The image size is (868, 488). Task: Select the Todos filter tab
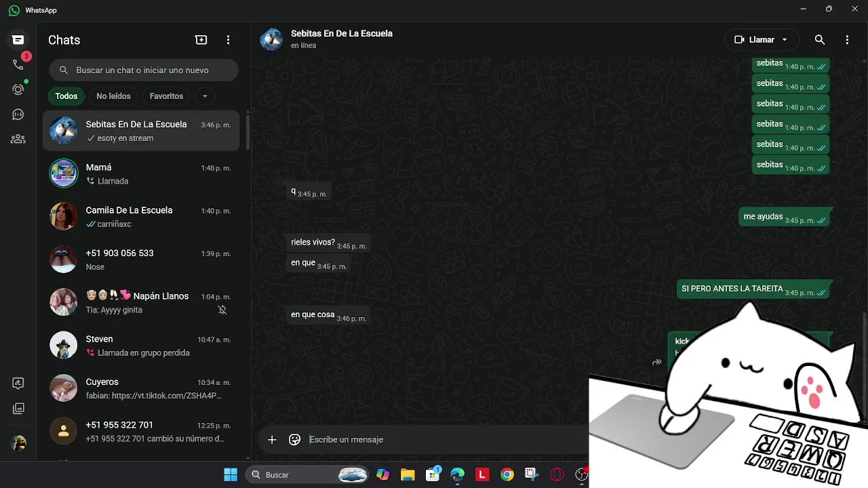(x=66, y=96)
